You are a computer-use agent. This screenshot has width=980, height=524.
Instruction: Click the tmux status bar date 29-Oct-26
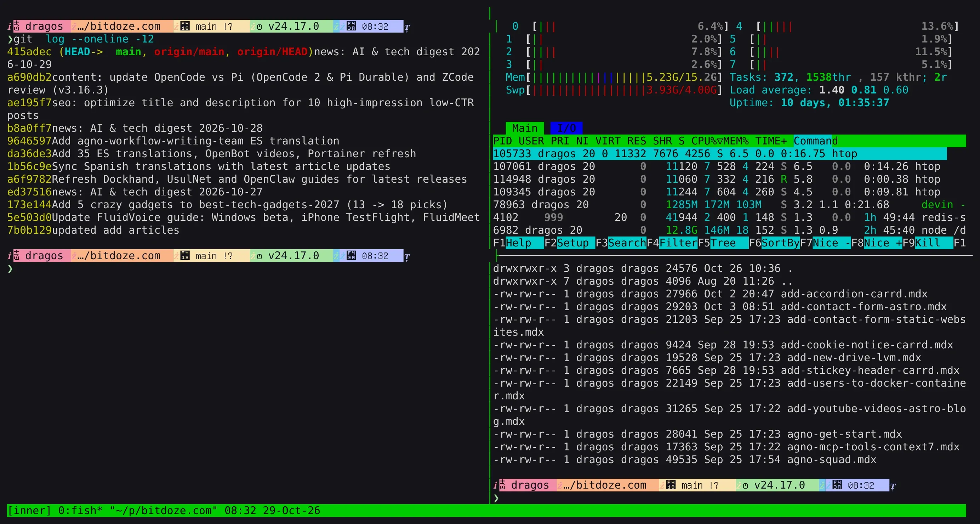[x=291, y=511]
